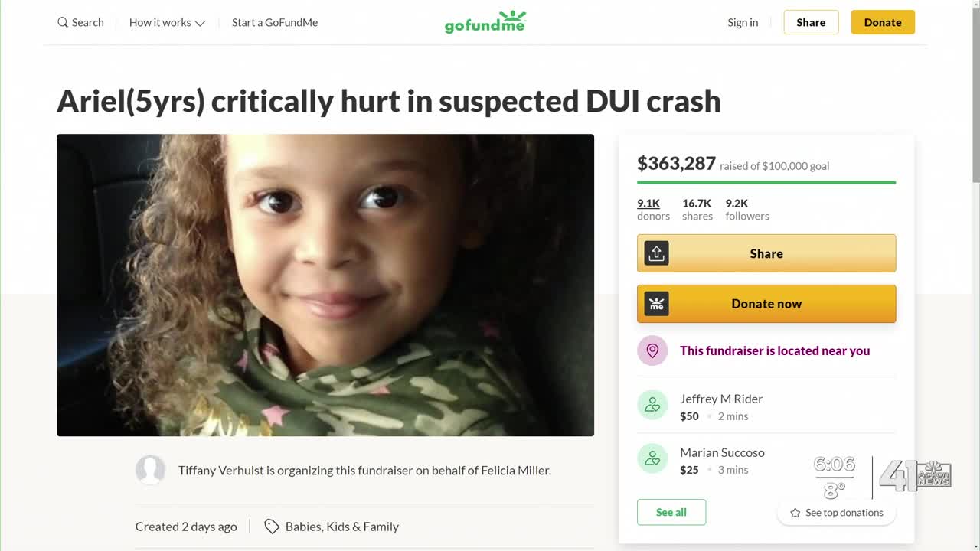Click See all donations button
980x551 pixels.
(671, 512)
